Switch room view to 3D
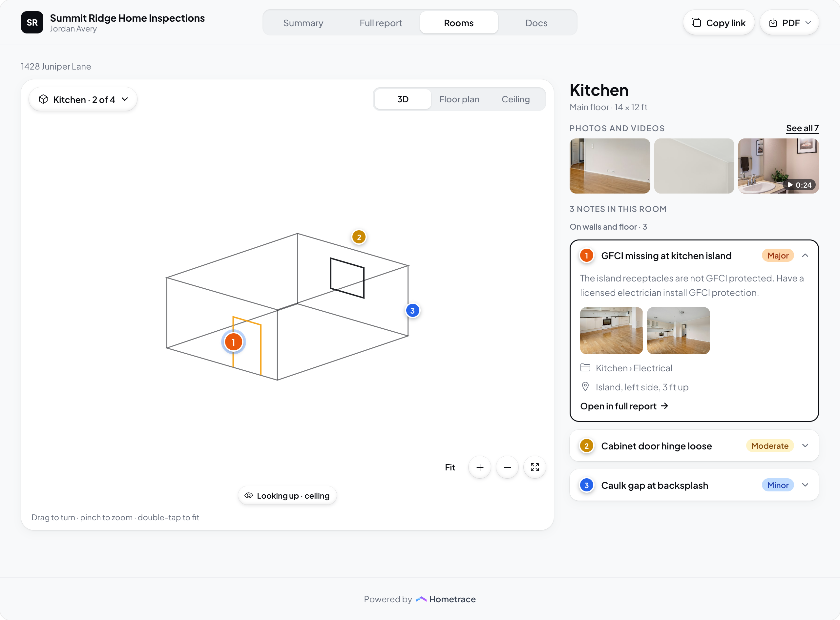The height and width of the screenshot is (620, 840). pyautogui.click(x=403, y=99)
